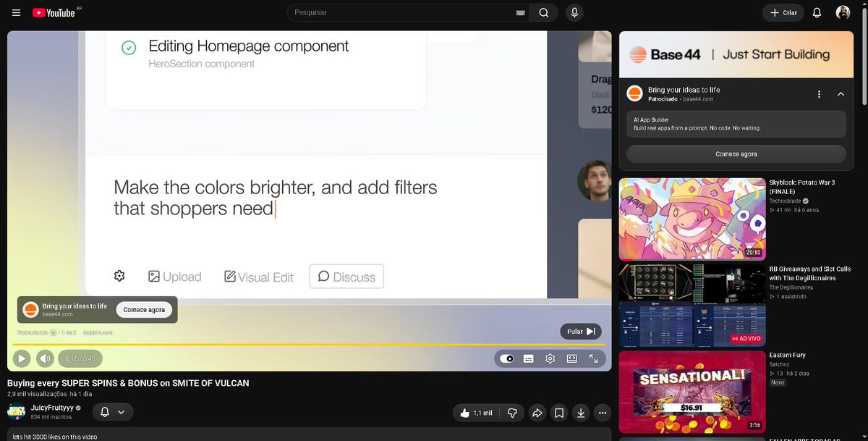The width and height of the screenshot is (868, 441).
Task: Open The Degillionaires channel name
Action: point(792,287)
